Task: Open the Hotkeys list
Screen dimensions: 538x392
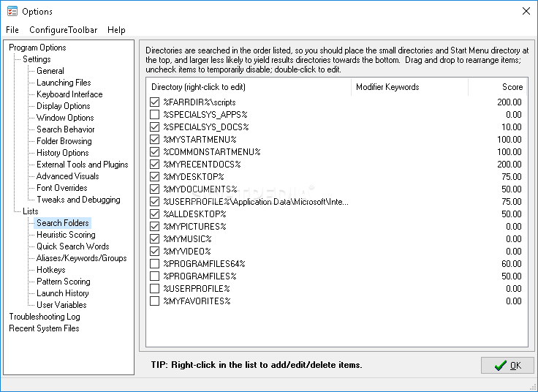Action: pos(51,269)
